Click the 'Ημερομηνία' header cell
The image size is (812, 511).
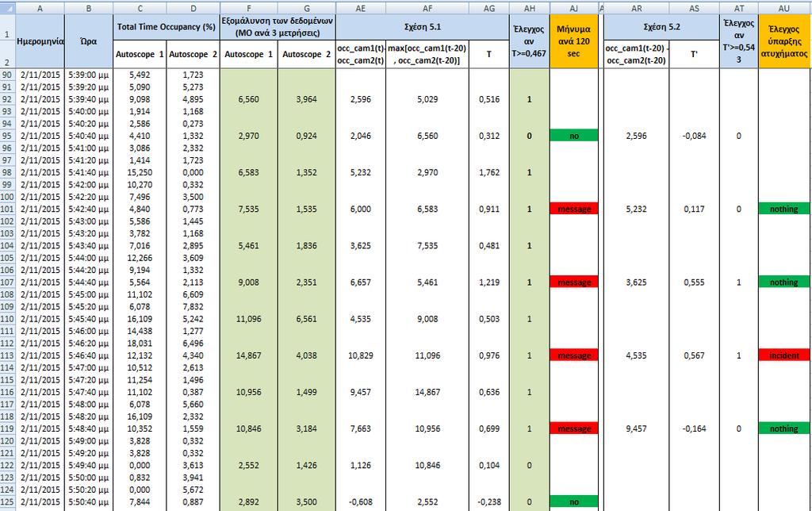pyautogui.click(x=40, y=41)
